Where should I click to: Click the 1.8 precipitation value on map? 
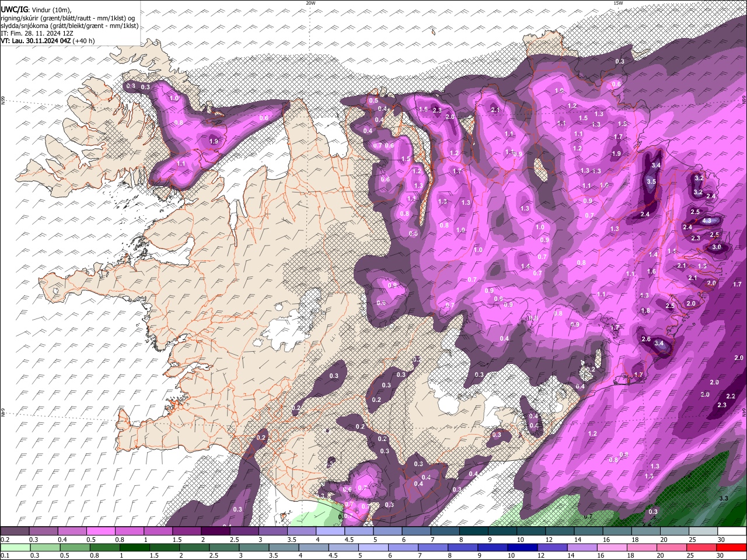tap(645, 311)
